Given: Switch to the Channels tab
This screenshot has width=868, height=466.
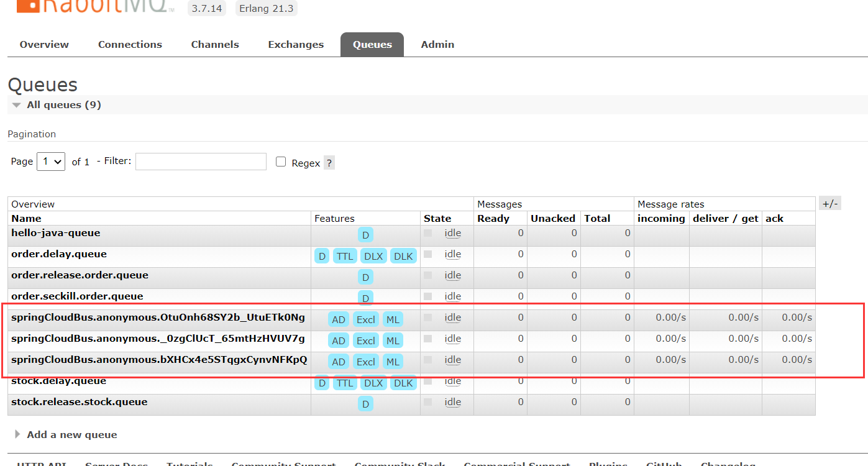Looking at the screenshot, I should [x=215, y=44].
